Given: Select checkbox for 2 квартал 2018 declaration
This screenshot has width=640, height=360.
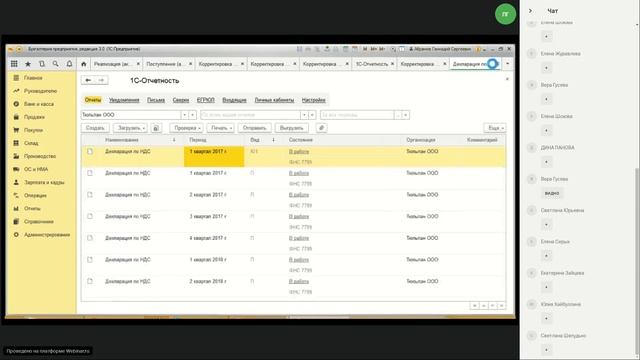Looking at the screenshot, I should coord(90,281).
